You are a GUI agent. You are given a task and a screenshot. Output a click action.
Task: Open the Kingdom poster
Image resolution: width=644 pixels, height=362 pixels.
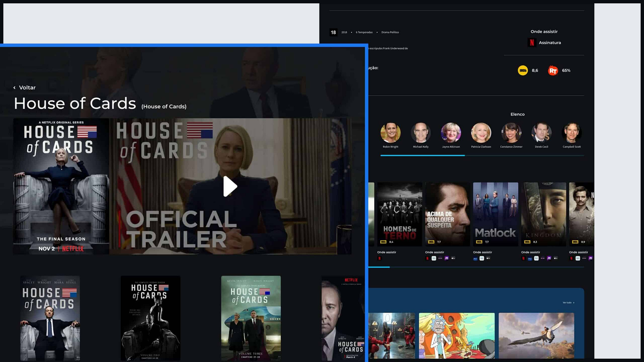click(x=544, y=215)
